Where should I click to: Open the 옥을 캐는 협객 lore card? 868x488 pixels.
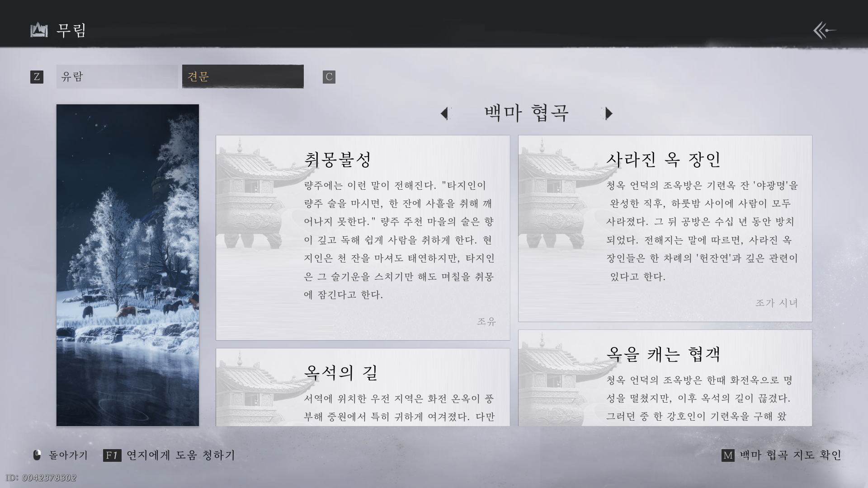point(665,378)
